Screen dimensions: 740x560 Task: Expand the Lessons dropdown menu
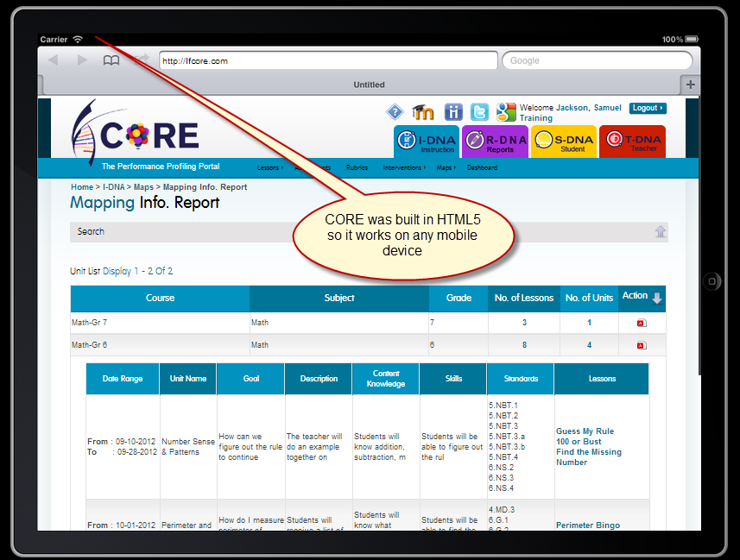coord(269,167)
